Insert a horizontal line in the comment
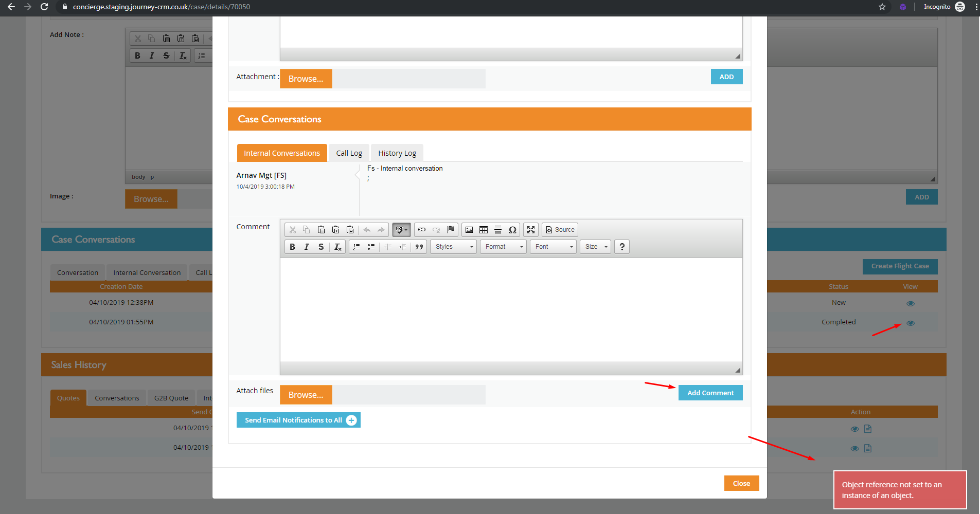980x514 pixels. click(498, 230)
